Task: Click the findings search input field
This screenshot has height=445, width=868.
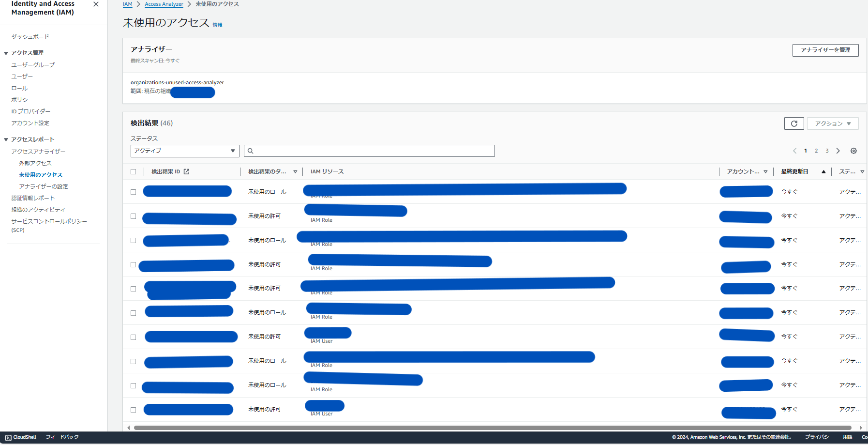Action: click(x=369, y=151)
